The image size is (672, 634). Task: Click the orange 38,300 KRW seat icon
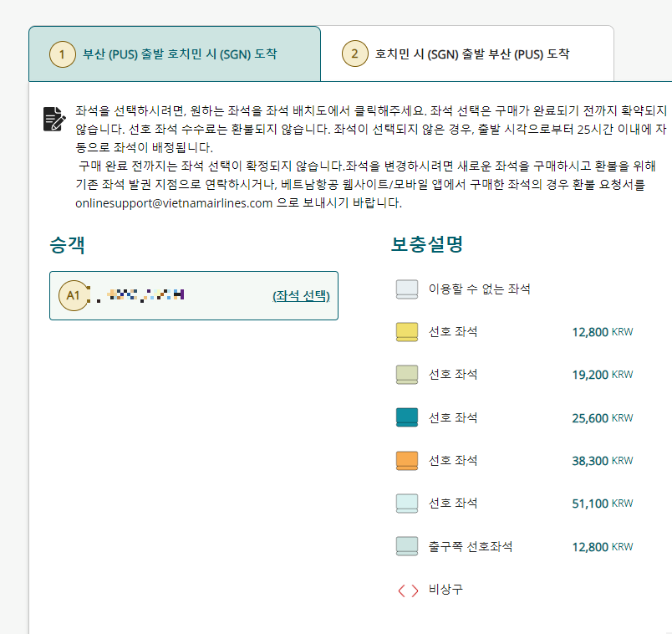point(405,460)
